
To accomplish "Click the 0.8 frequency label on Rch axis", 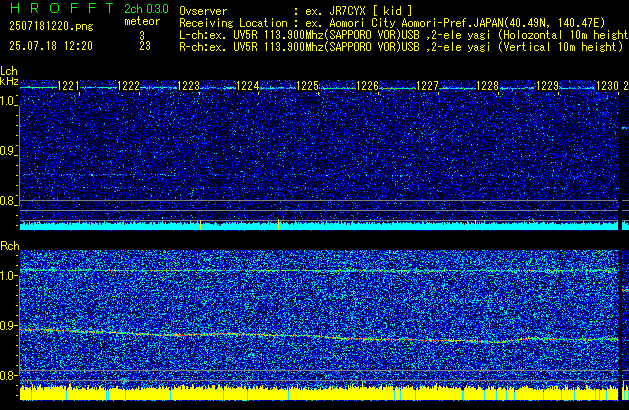I will (x=8, y=375).
